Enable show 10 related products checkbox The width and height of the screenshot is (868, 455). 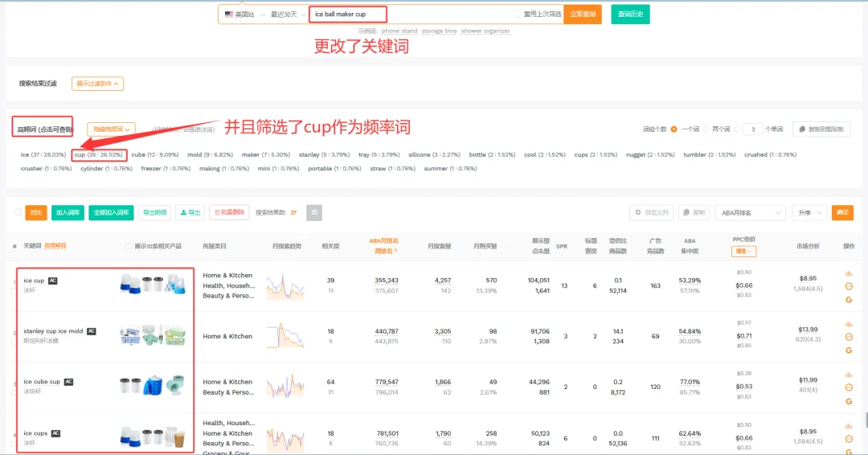129,246
